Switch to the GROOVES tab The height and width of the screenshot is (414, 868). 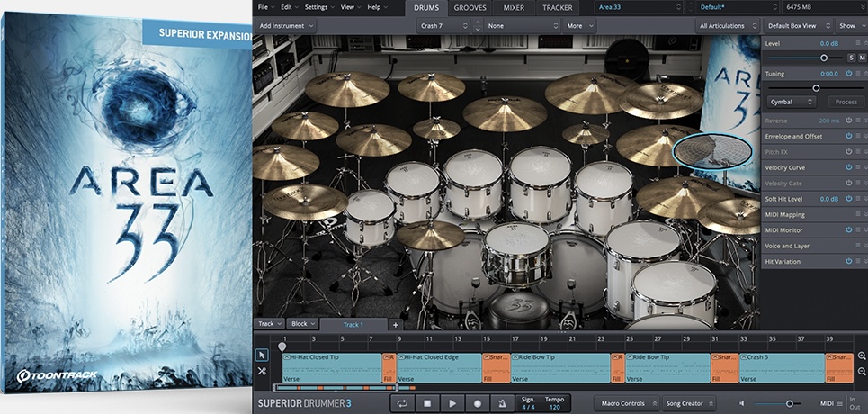point(470,8)
